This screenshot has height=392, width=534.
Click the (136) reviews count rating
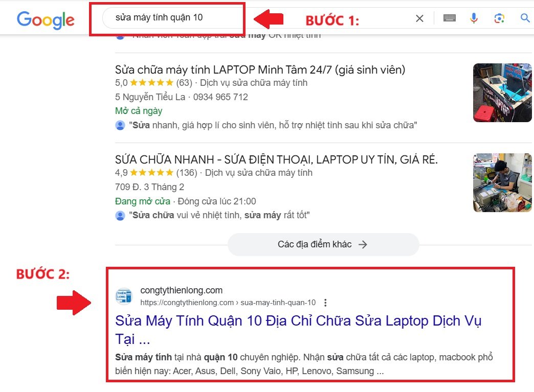[x=187, y=173]
